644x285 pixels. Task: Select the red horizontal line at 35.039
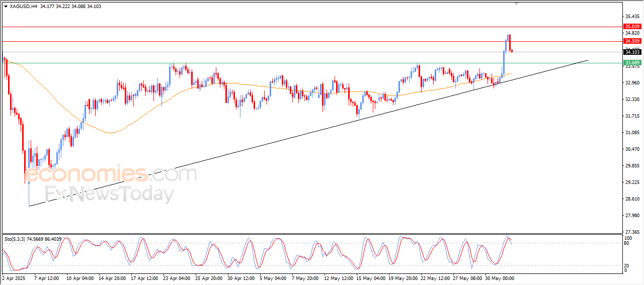[x=312, y=27]
